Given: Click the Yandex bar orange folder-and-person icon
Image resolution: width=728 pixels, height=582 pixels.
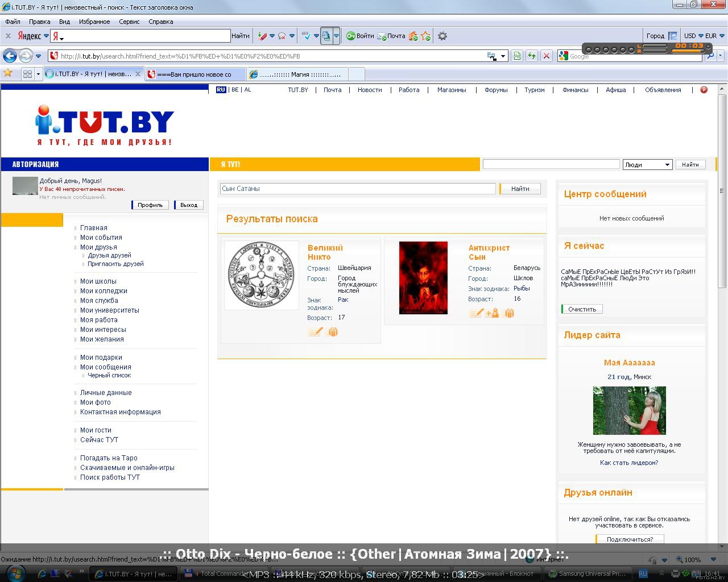Looking at the screenshot, I should pos(413,36).
